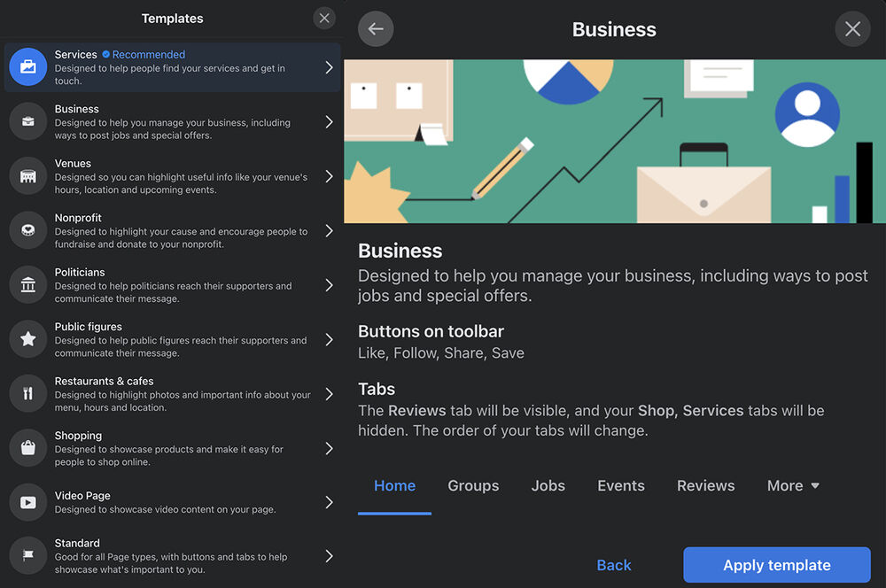Select the Video Page template title

(x=82, y=495)
